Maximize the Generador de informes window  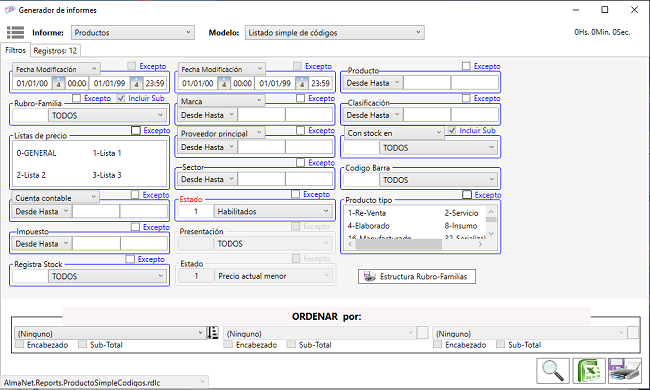tap(605, 10)
